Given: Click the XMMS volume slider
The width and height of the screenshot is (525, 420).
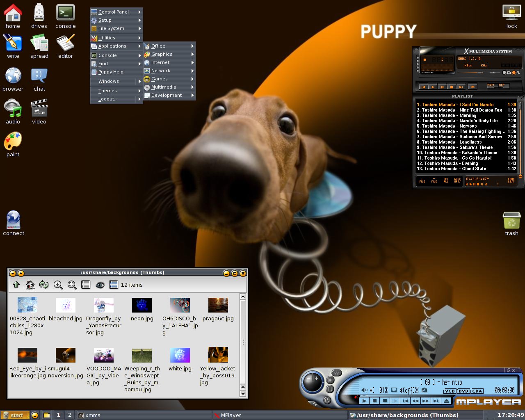Looking at the screenshot, I should pos(470,73).
